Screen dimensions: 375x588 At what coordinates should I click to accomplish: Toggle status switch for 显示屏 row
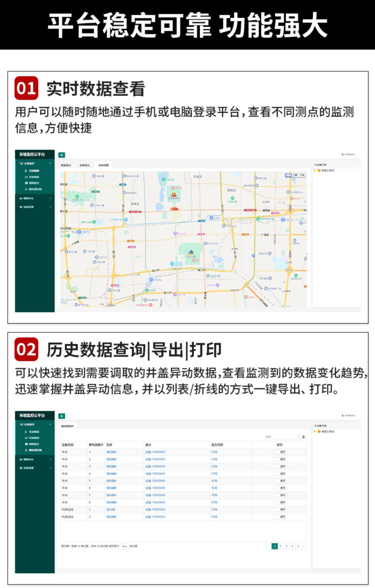(280, 510)
